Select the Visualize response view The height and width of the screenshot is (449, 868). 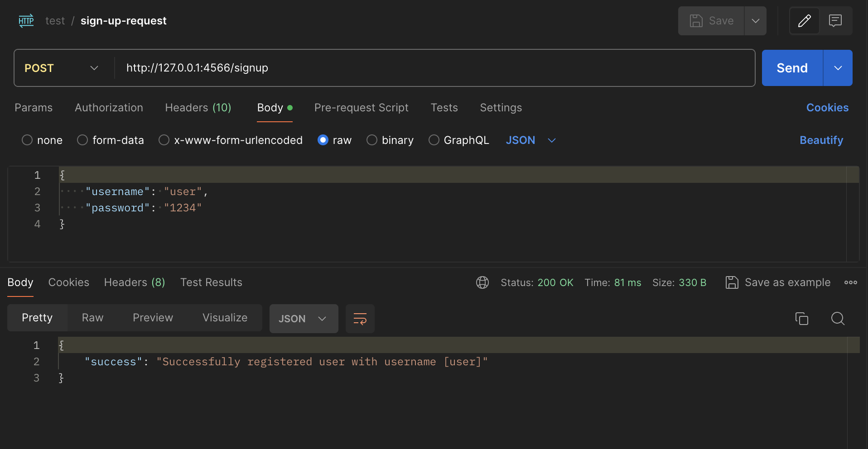pos(225,318)
